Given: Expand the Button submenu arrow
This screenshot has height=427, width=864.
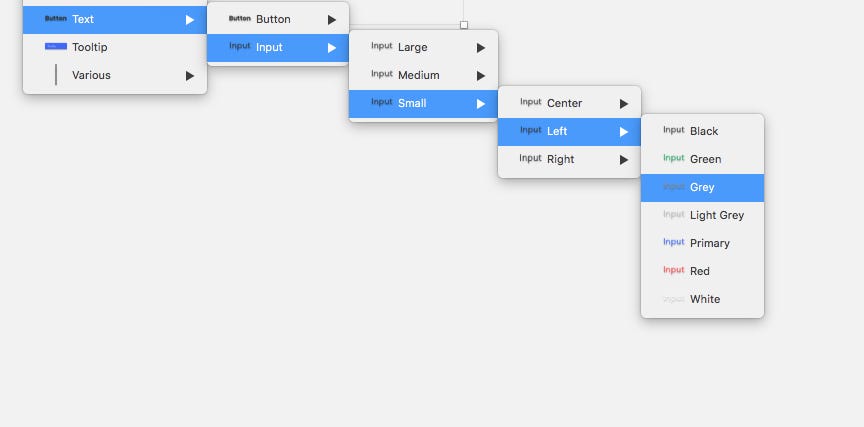Looking at the screenshot, I should click(332, 20).
